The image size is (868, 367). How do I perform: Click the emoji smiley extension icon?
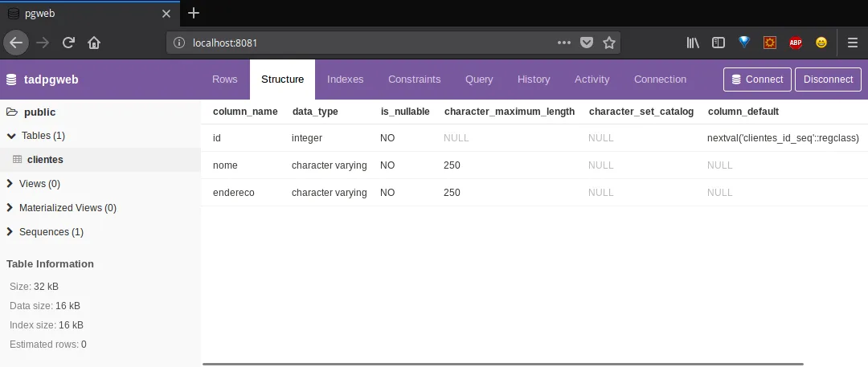[821, 43]
